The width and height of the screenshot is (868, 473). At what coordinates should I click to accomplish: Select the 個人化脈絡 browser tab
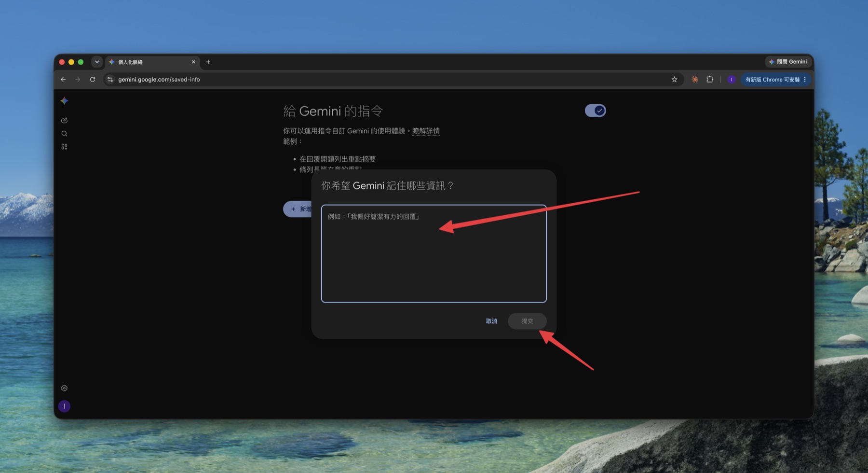[x=152, y=62]
